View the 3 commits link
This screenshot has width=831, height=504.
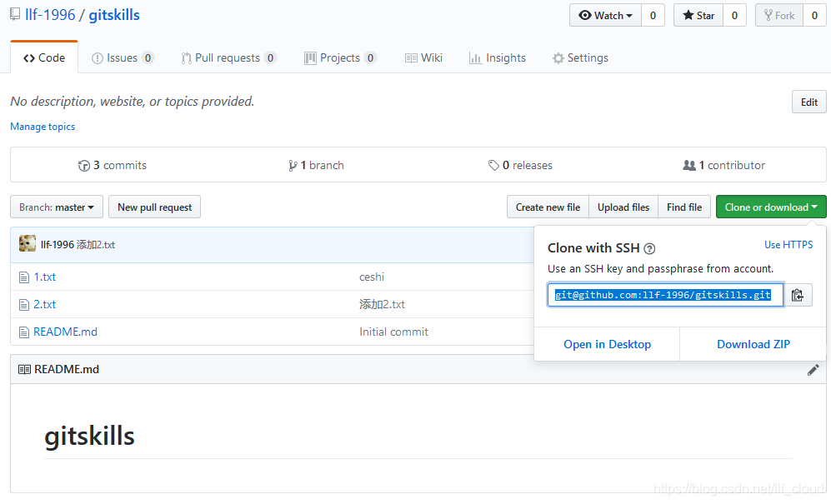pos(113,165)
